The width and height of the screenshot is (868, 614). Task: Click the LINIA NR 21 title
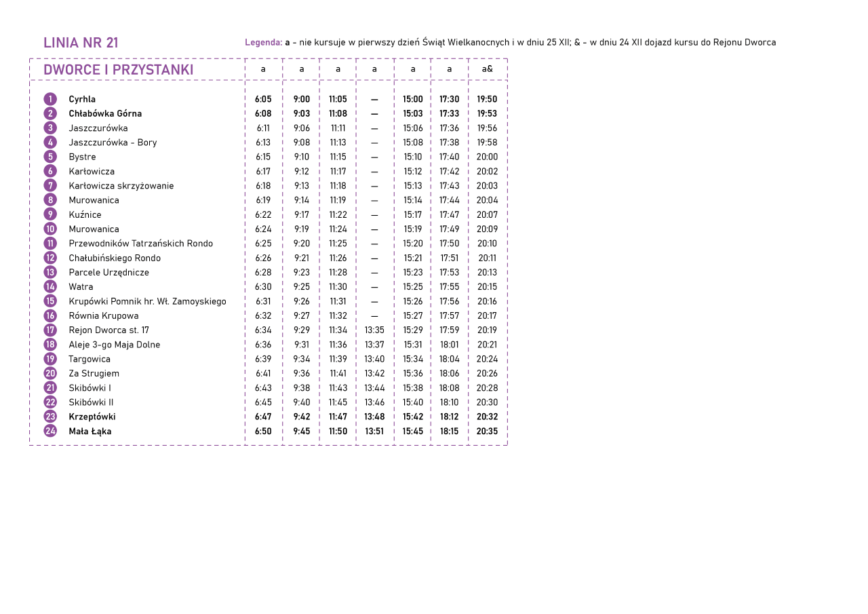[x=81, y=43]
